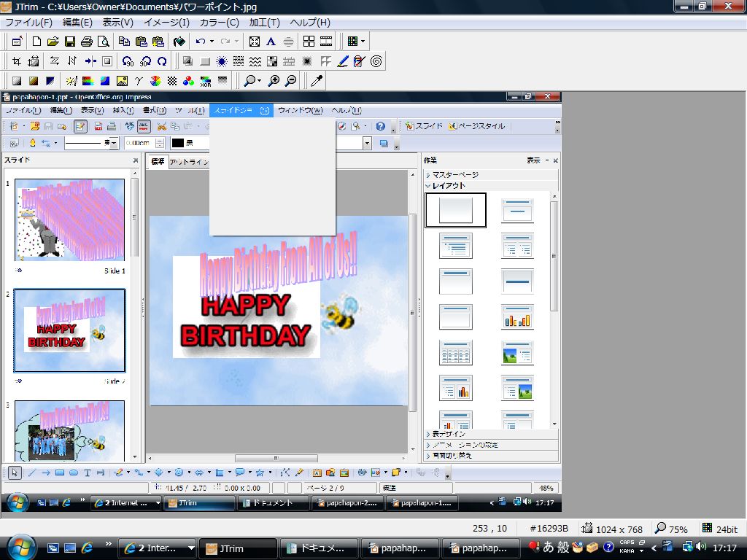
Task: Rotate the image left 90 degrees
Action: pyautogui.click(x=128, y=61)
